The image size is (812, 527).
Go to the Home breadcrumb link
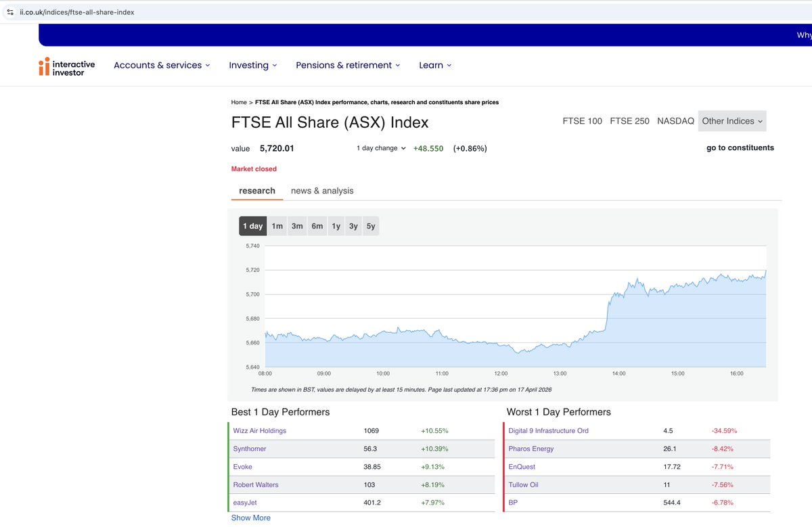pyautogui.click(x=239, y=102)
